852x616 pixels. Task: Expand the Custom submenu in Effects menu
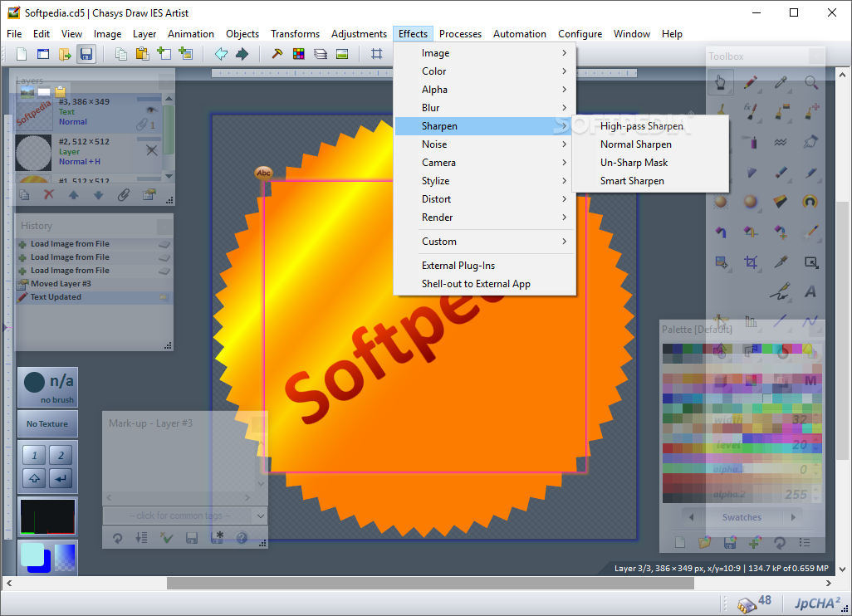pos(485,242)
